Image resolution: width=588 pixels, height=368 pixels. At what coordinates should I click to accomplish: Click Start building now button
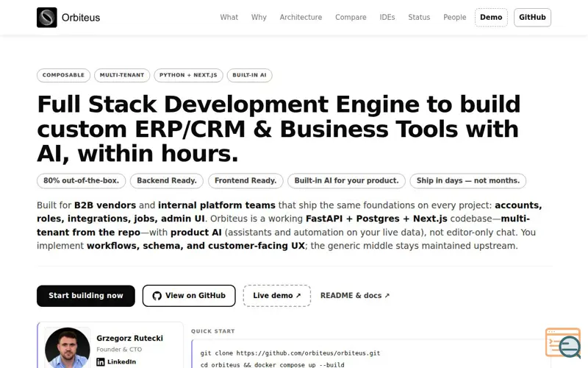86,296
